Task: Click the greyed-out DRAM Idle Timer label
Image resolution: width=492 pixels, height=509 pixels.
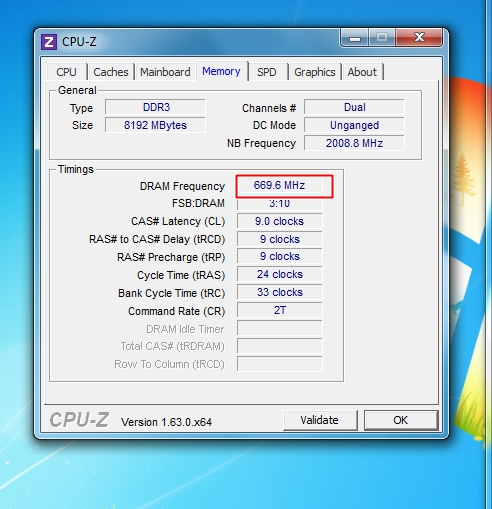Action: click(x=185, y=329)
